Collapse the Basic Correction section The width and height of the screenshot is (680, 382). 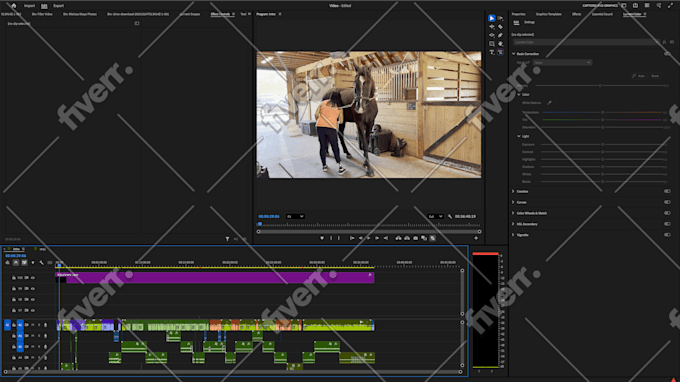coord(513,54)
